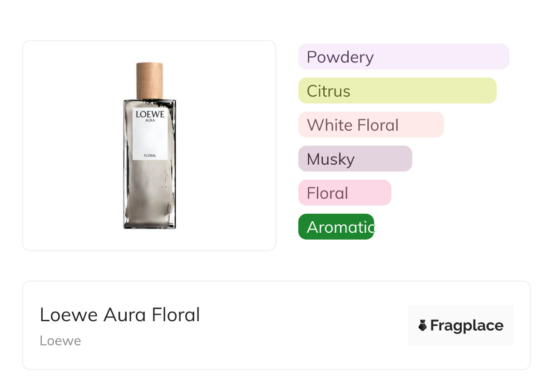
Task: Click the wooden cap of the perfume bottle
Action: pos(149,79)
